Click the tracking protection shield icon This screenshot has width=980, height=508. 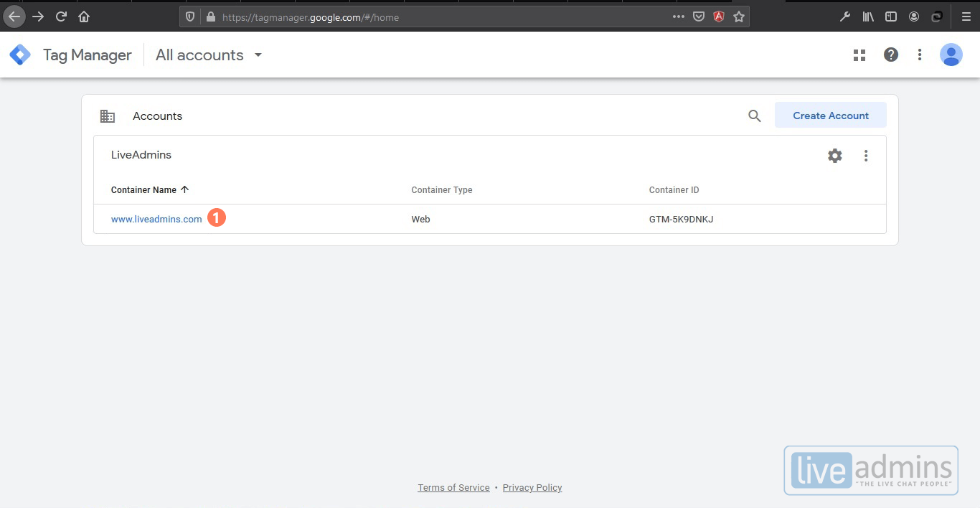pyautogui.click(x=190, y=17)
